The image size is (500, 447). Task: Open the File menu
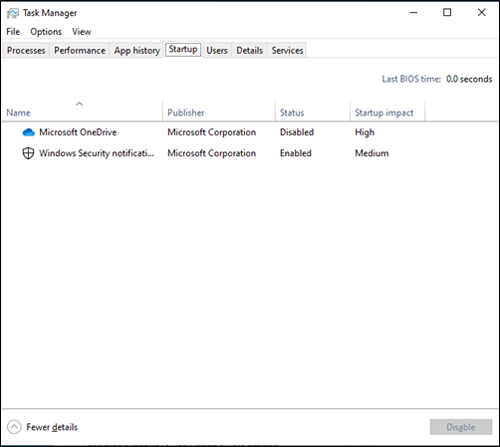tap(13, 32)
